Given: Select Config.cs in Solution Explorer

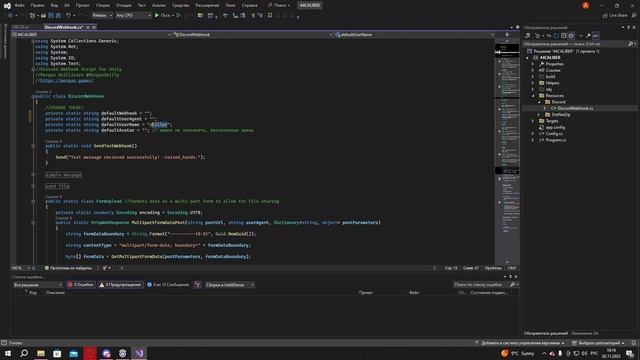Looking at the screenshot, I should (x=554, y=134).
